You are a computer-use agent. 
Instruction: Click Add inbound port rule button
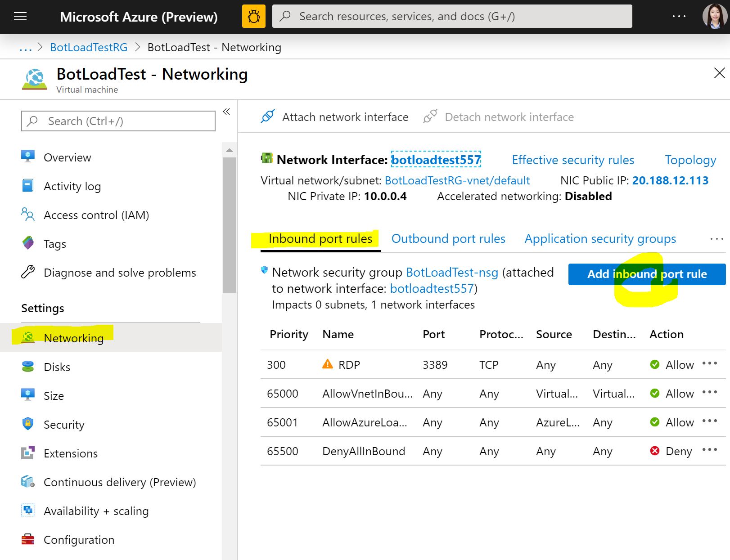(647, 274)
